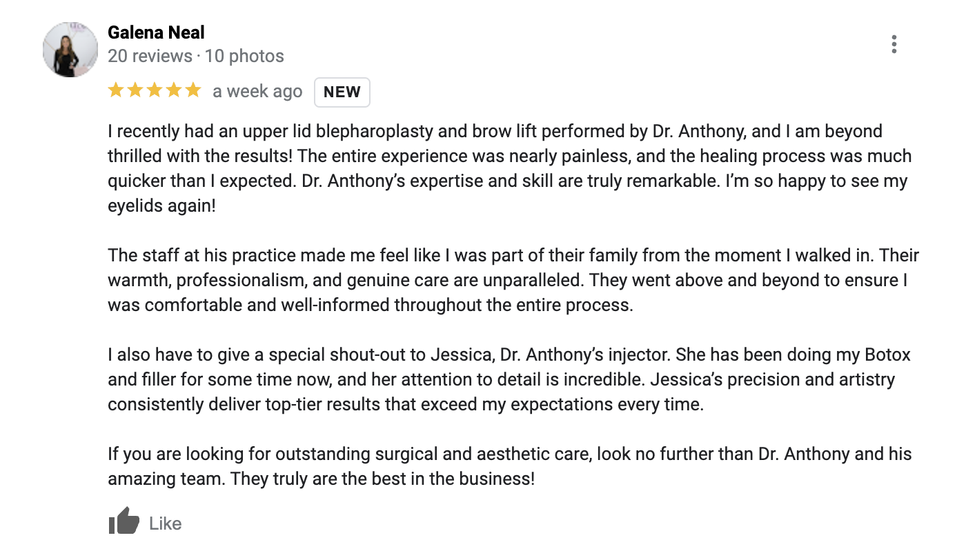Click the 'a week ago' timestamp

257,92
